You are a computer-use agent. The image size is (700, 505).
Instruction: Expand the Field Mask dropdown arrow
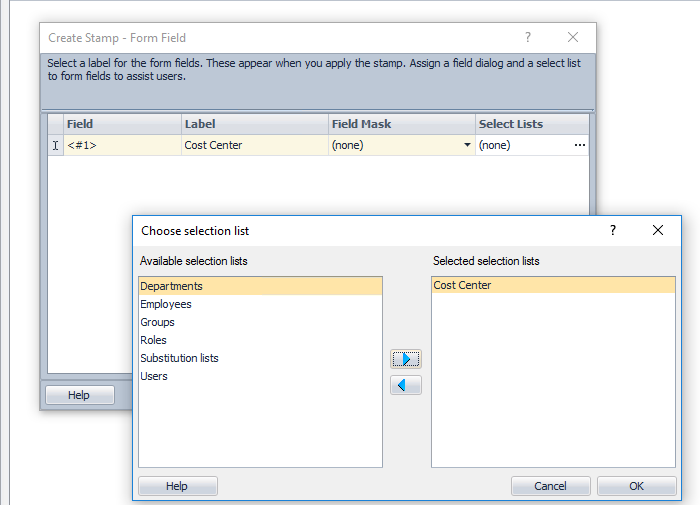tap(467, 145)
